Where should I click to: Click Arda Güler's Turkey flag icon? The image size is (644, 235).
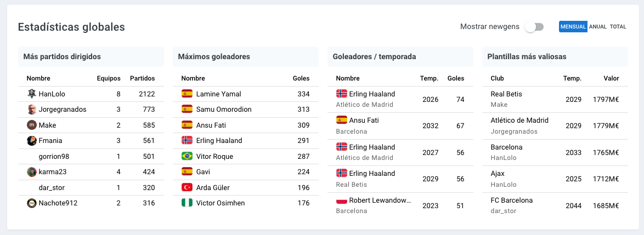point(187,187)
